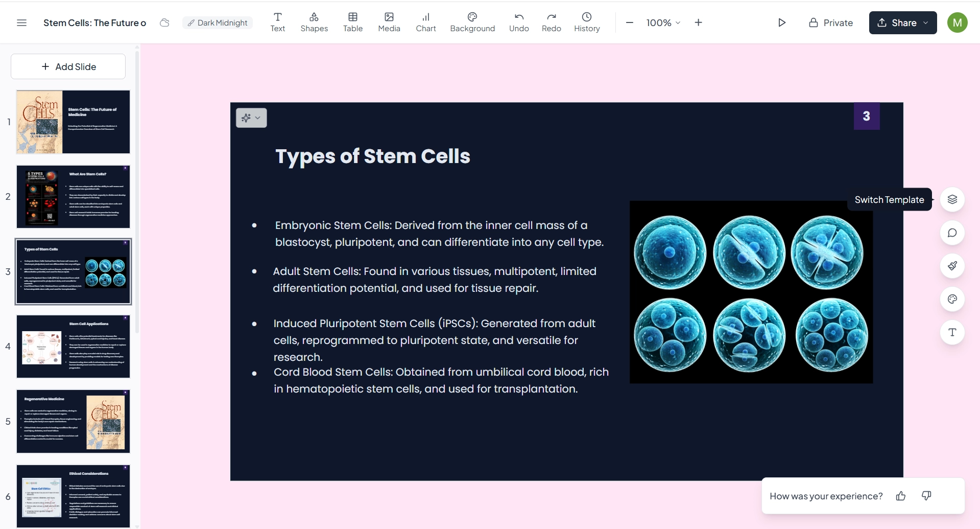
Task: Toggle Private visibility setting
Action: (x=831, y=23)
